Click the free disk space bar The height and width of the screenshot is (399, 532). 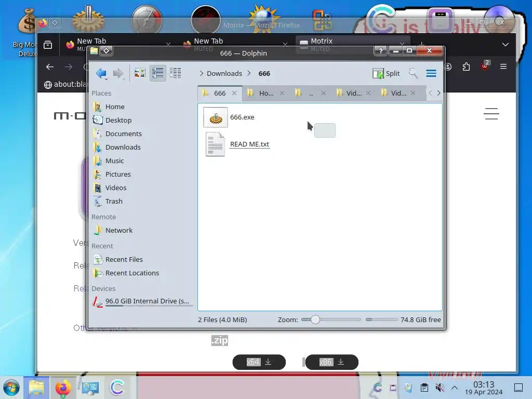(x=381, y=320)
